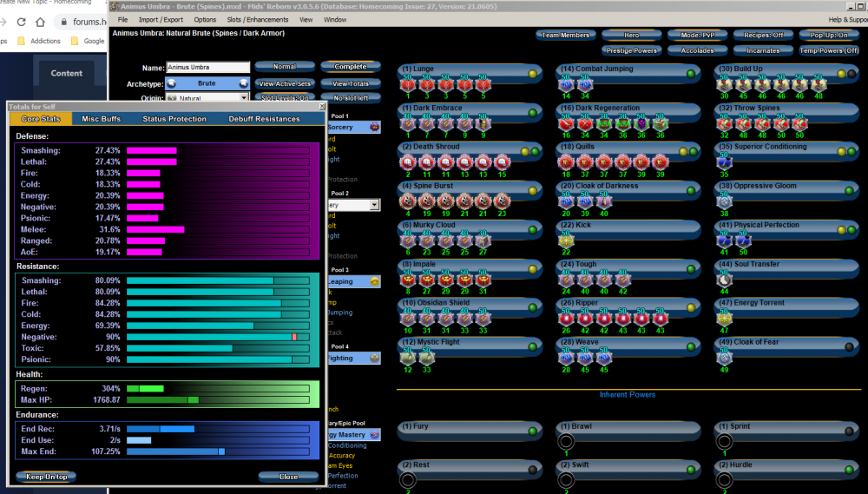The image size is (868, 494).
Task: Click the first Combat Jumping enhancement icon
Action: coord(566,85)
